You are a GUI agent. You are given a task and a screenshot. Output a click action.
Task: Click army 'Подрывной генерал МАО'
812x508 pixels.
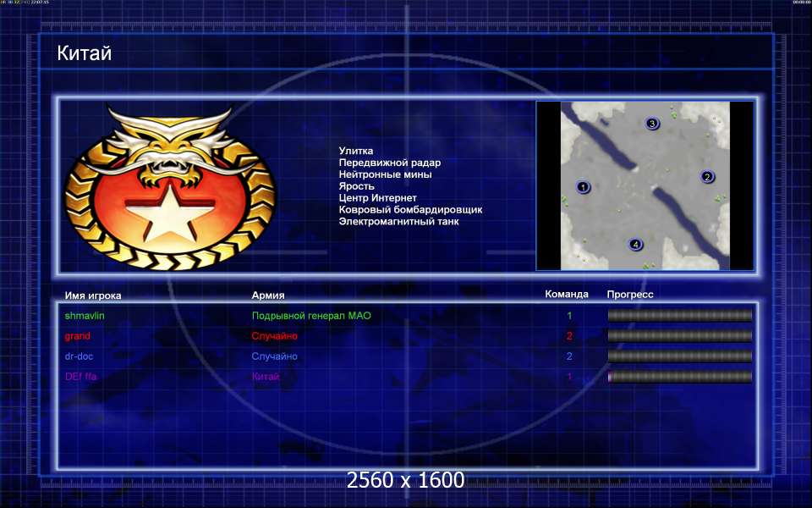(x=311, y=316)
